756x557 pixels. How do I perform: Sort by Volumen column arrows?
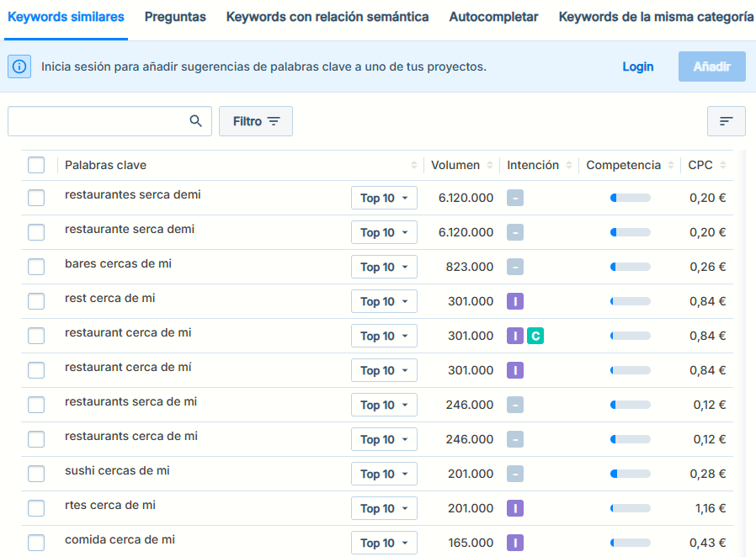(x=491, y=166)
